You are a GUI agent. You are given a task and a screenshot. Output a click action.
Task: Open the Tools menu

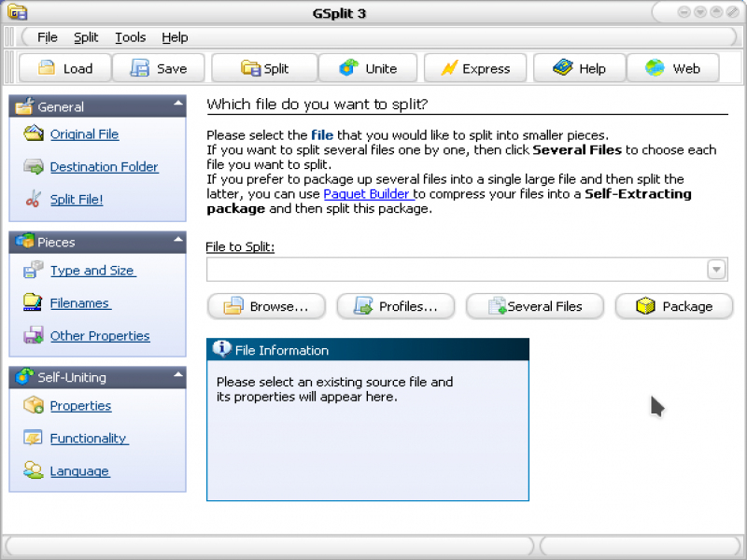(x=131, y=37)
